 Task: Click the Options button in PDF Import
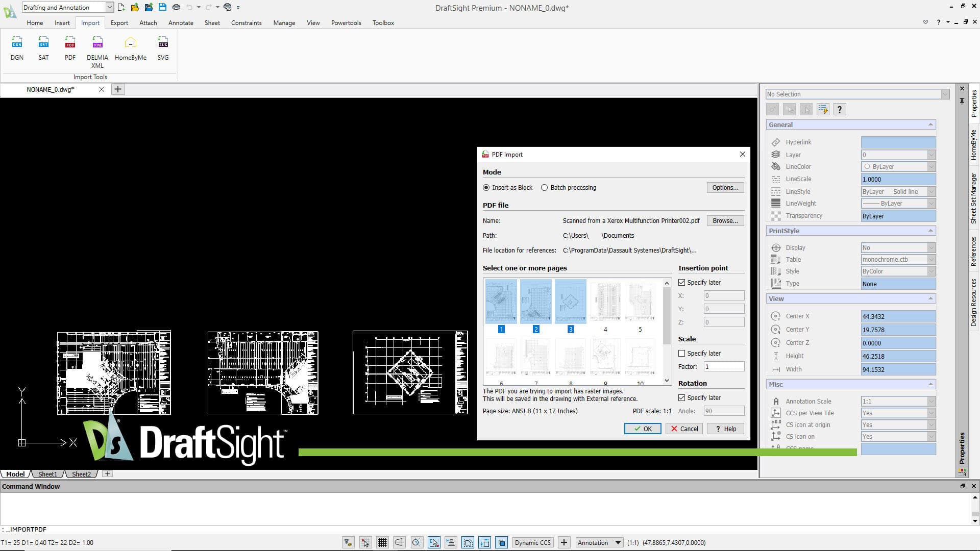(x=725, y=187)
